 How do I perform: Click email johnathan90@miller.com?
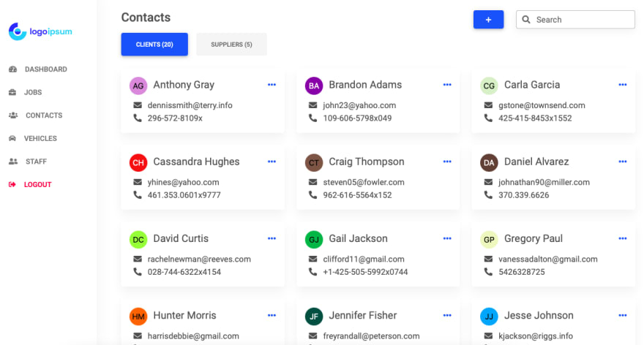click(544, 182)
